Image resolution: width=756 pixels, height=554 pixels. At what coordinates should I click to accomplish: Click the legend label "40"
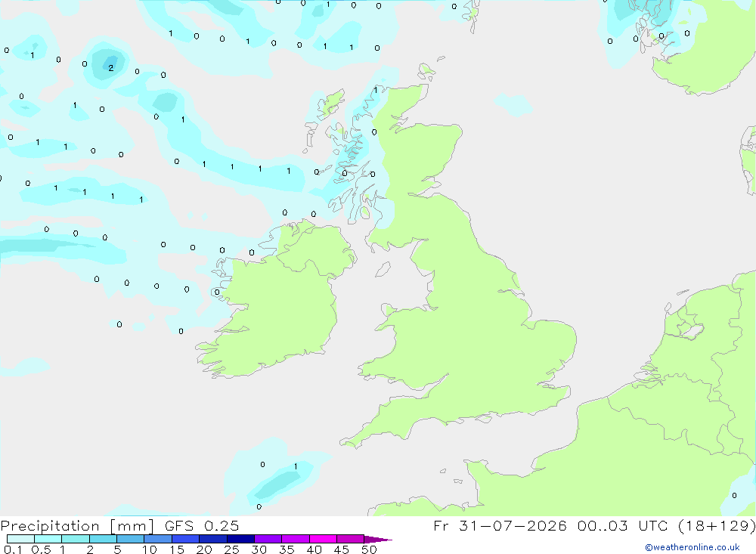[x=314, y=549]
